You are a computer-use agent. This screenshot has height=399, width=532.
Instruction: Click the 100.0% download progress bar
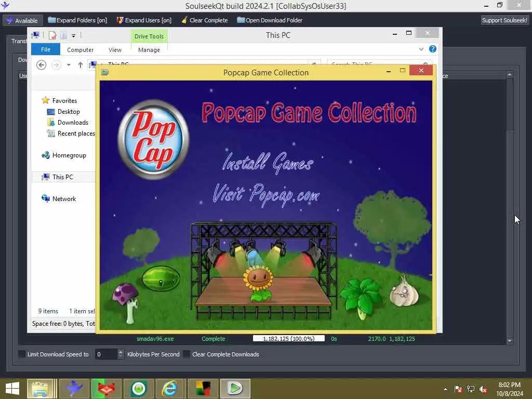(289, 339)
